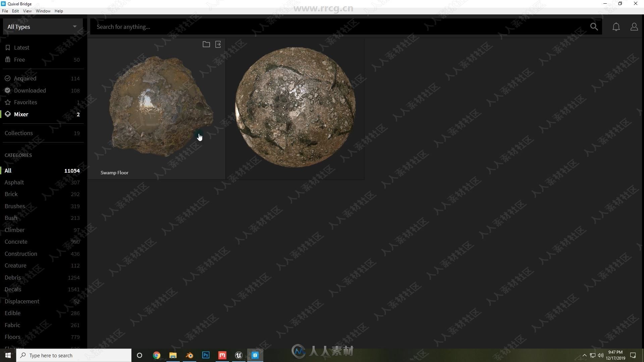Select the Mixer category in sidebar
644x362 pixels.
tap(21, 114)
